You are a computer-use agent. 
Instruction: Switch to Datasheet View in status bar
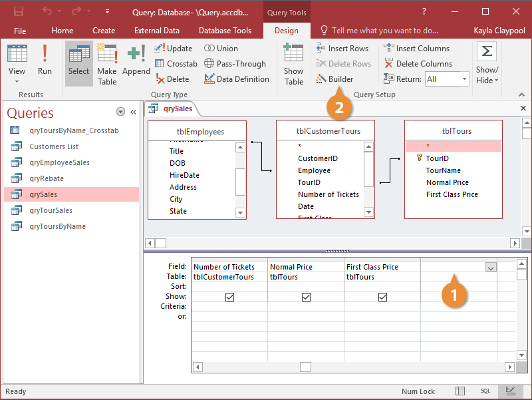[x=460, y=391]
